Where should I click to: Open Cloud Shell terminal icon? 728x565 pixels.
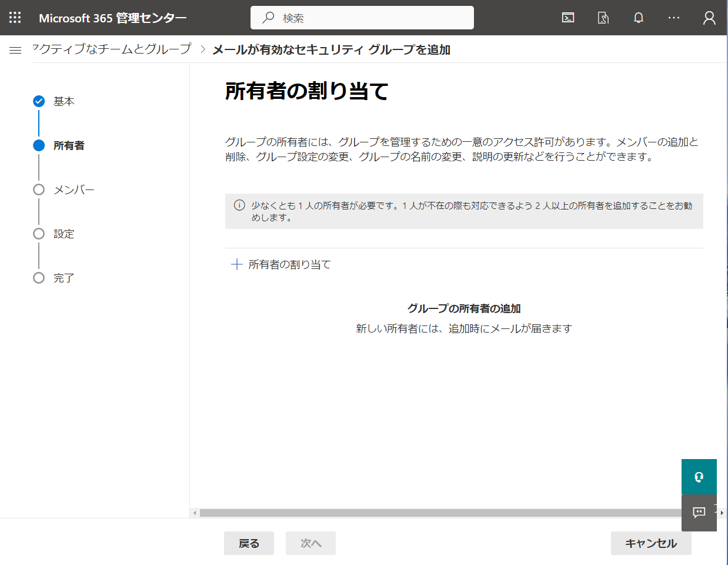click(x=568, y=18)
